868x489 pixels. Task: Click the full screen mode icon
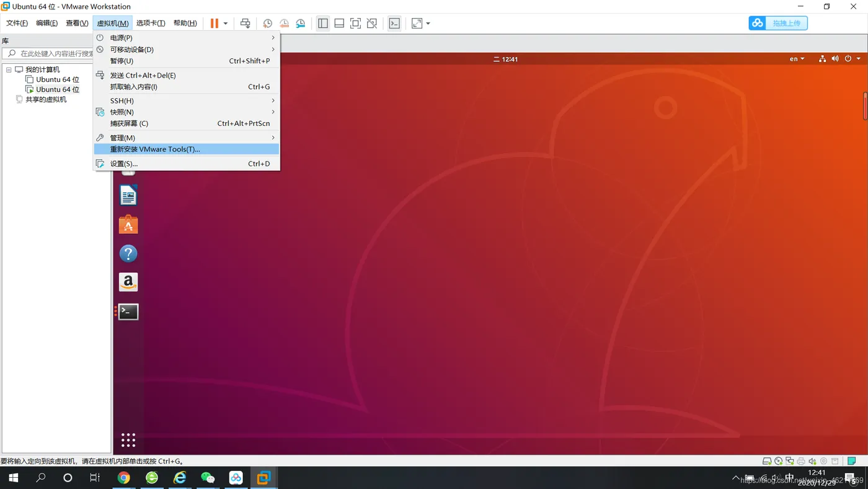[355, 23]
